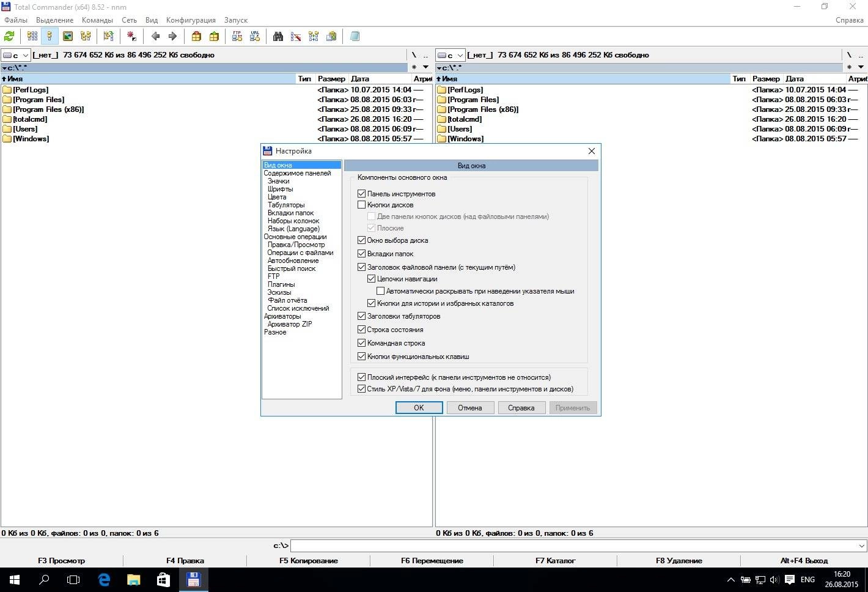Open the "Запуск" menu

[x=236, y=20]
